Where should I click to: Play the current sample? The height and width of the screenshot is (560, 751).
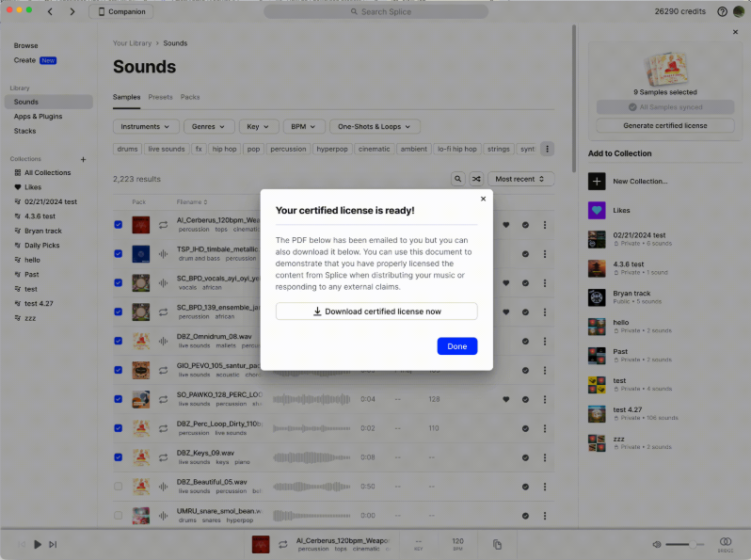tap(38, 544)
